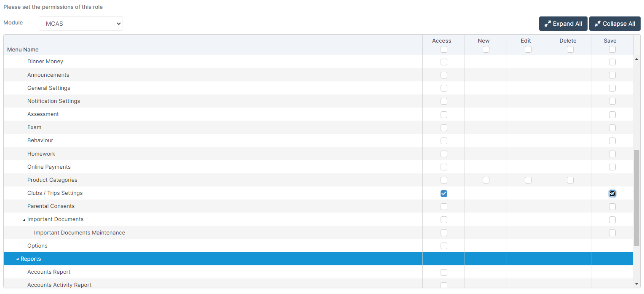Enable Save for Behaviour
Image resolution: width=644 pixels, height=294 pixels.
pyautogui.click(x=612, y=141)
